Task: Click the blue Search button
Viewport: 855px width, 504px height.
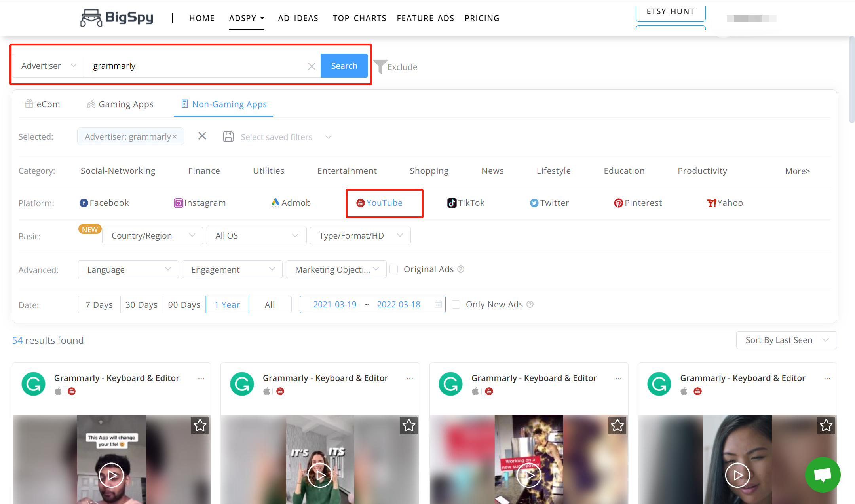Action: pyautogui.click(x=344, y=66)
